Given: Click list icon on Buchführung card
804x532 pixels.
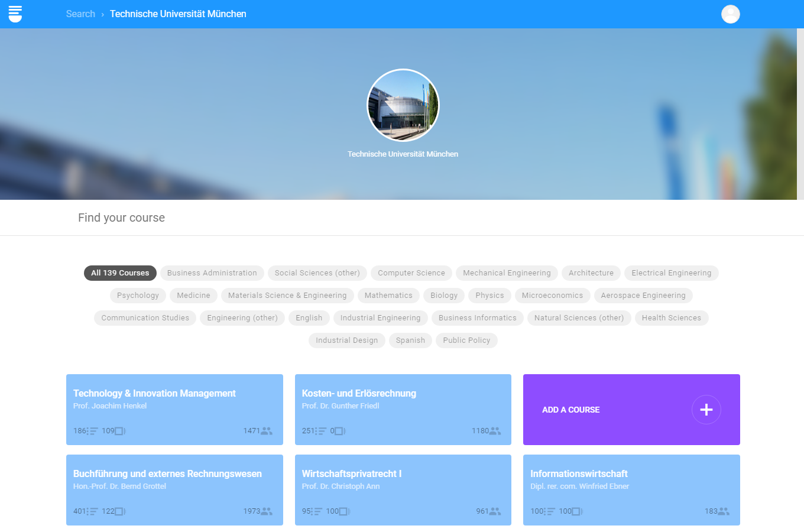Looking at the screenshot, I should (x=93, y=511).
